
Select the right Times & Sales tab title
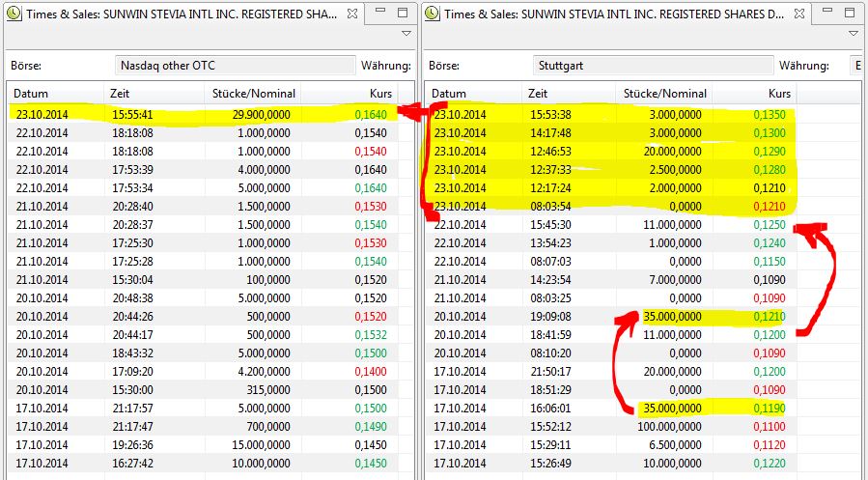[x=614, y=14]
